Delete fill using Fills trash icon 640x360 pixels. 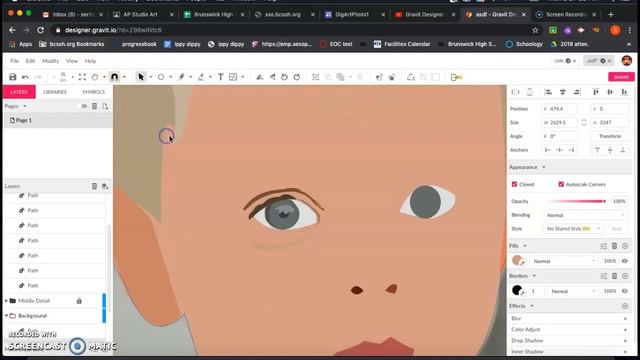click(x=614, y=246)
